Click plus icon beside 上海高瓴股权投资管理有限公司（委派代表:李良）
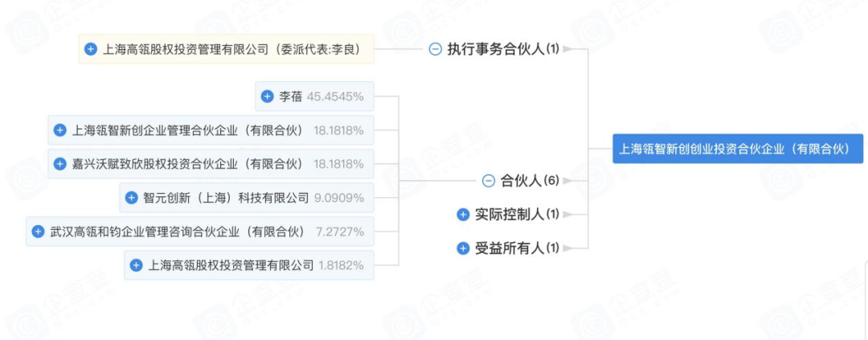The image size is (868, 340). (92, 50)
